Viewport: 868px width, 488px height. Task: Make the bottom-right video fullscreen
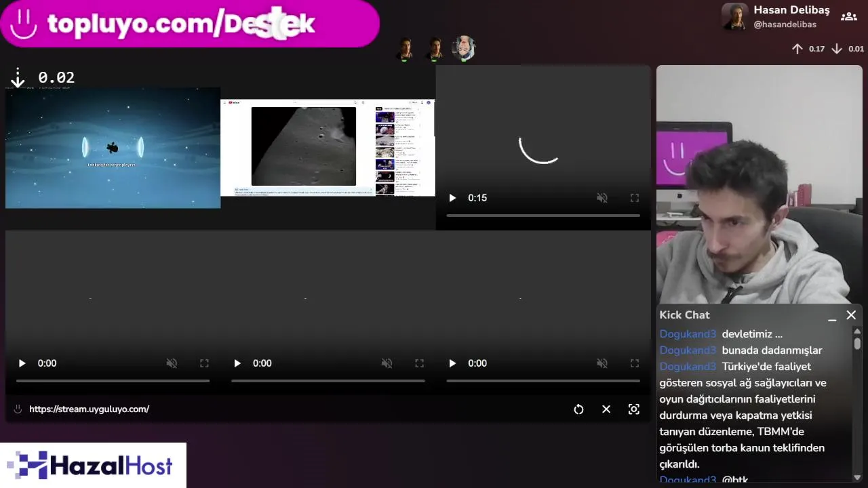[635, 363]
